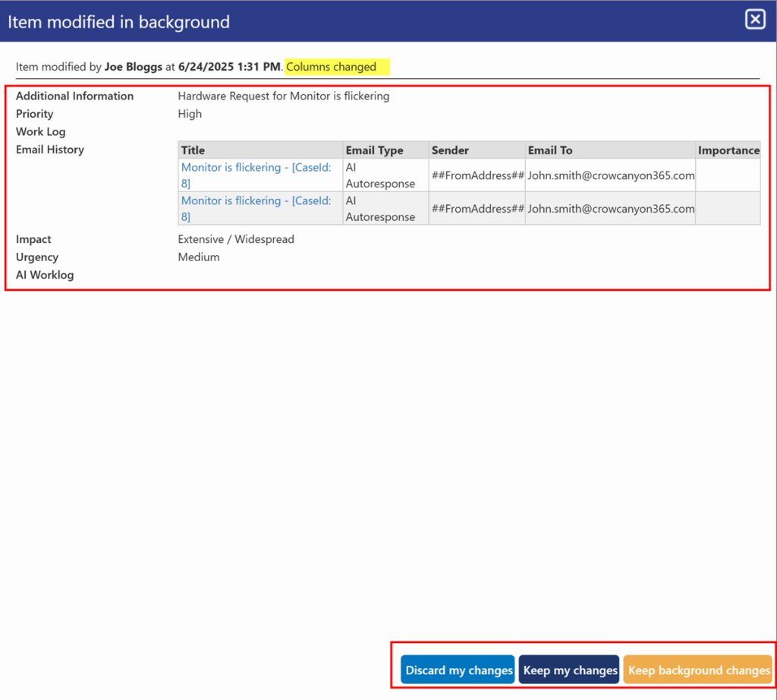Close the Item modified in background dialog
The width and height of the screenshot is (777, 700).
pyautogui.click(x=755, y=20)
